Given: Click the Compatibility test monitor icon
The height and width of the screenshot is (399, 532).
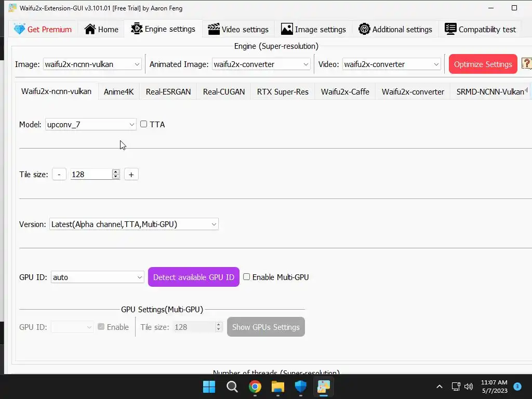Looking at the screenshot, I should coord(450,29).
